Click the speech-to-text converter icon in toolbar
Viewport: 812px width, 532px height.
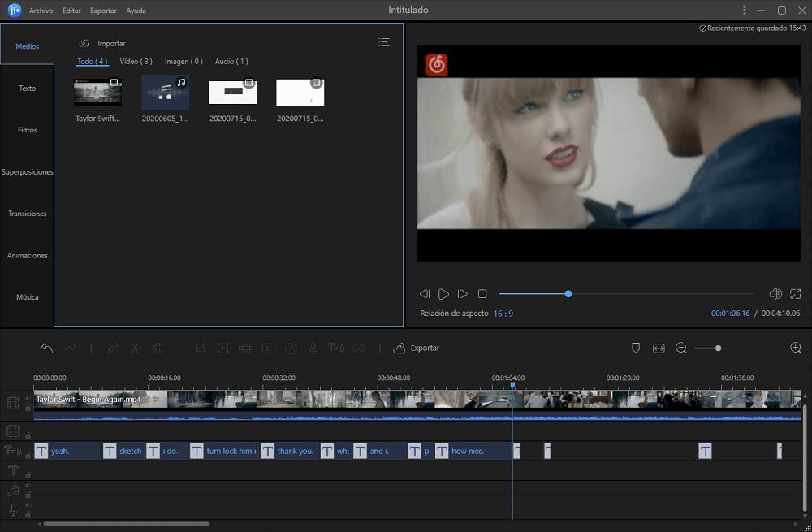pyautogui.click(x=336, y=348)
